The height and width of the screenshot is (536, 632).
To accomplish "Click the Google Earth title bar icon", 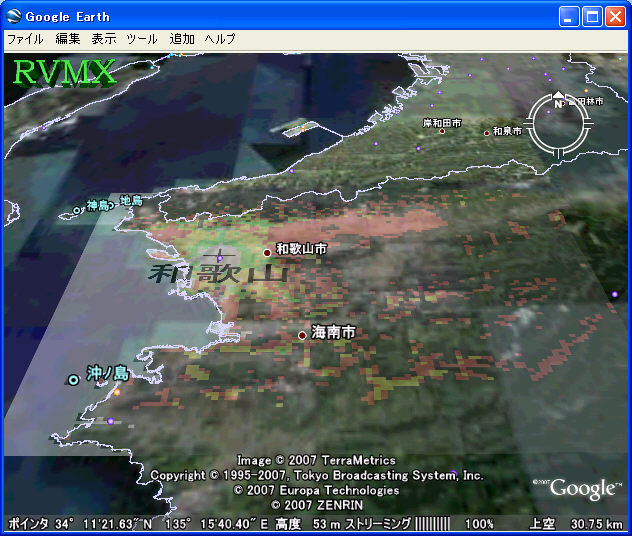I will point(13,16).
